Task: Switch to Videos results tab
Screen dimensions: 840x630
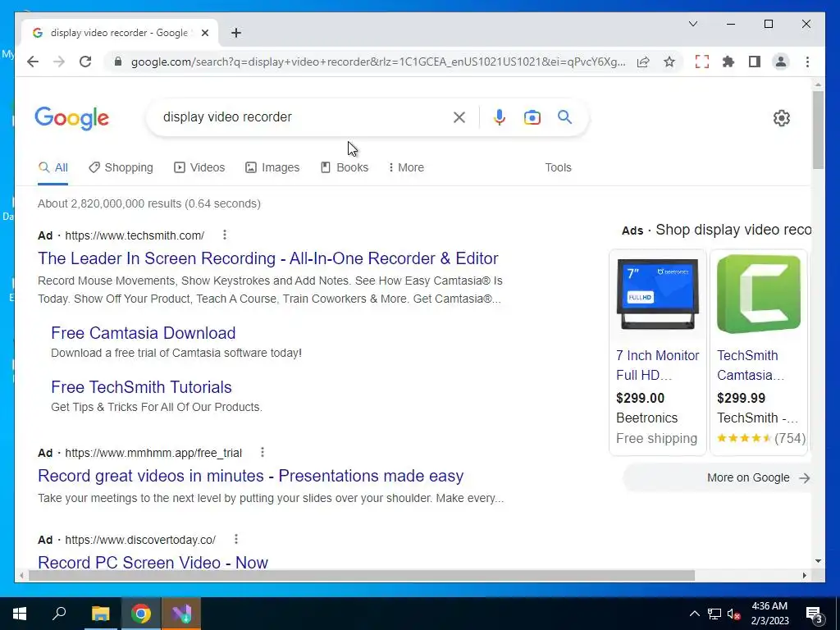Action: click(x=199, y=167)
